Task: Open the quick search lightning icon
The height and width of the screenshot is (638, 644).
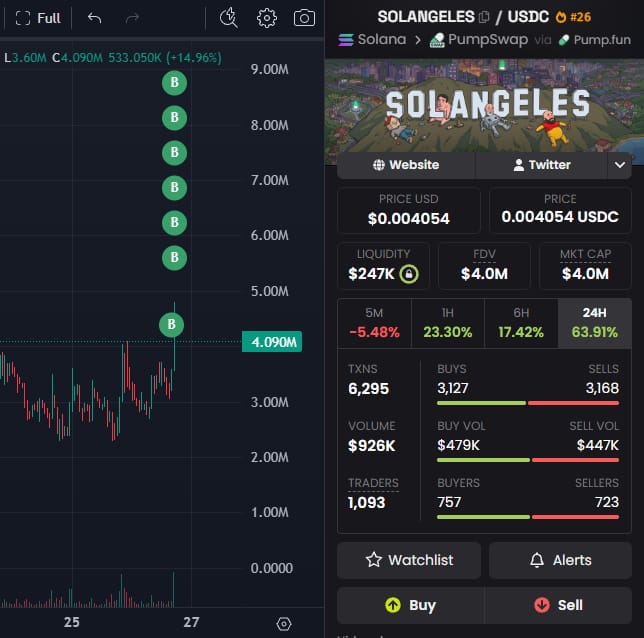Action: (x=229, y=18)
